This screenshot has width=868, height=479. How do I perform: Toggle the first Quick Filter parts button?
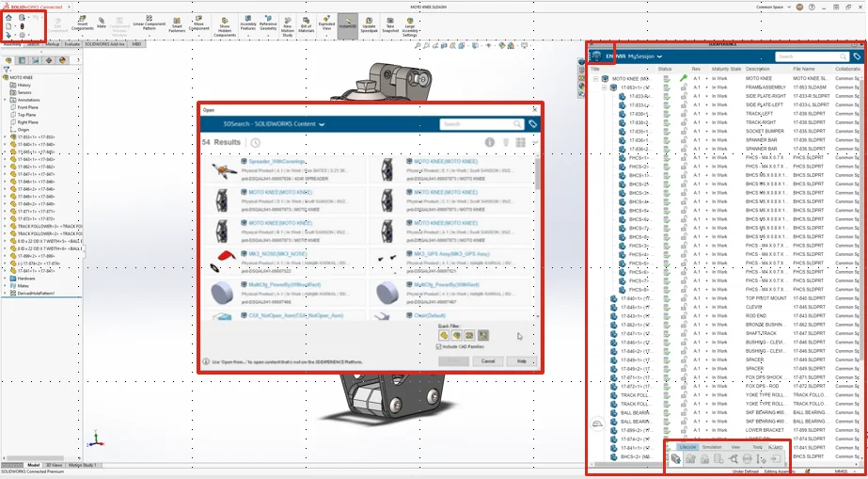(444, 334)
